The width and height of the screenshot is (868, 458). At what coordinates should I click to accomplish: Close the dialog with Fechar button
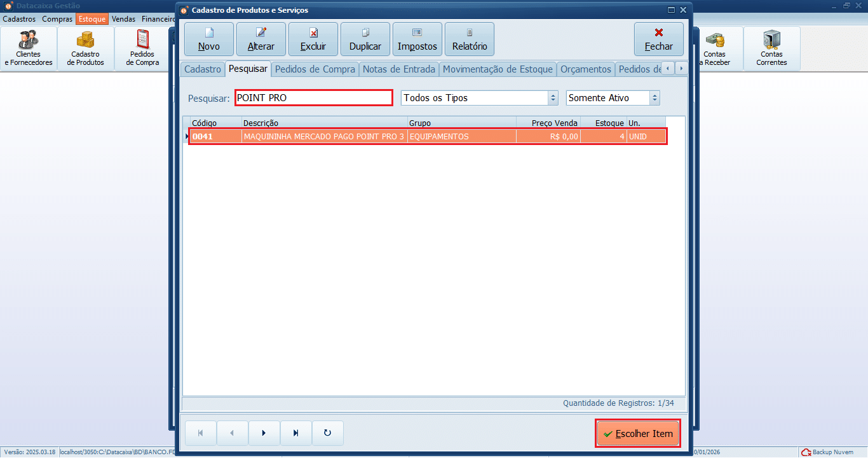659,39
